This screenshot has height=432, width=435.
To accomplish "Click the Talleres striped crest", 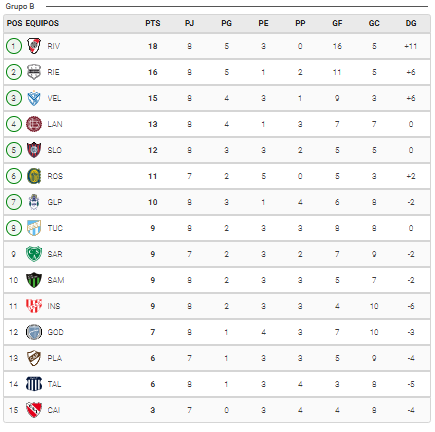I will point(34,384).
